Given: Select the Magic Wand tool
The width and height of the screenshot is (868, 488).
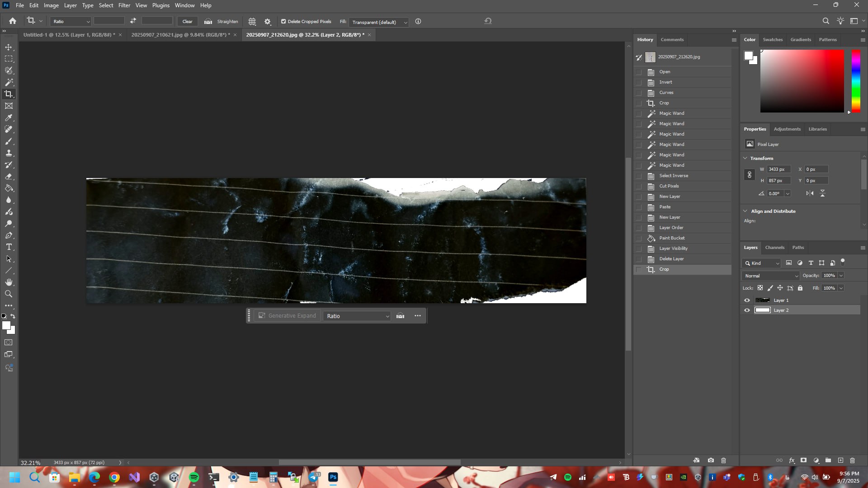Looking at the screenshot, I should coord(9,82).
